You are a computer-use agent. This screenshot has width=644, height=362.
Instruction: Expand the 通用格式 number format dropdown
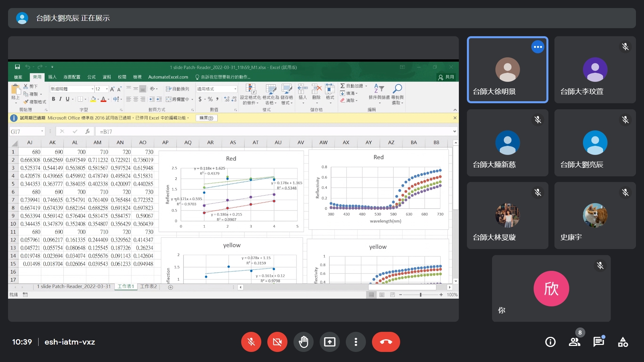tap(235, 89)
